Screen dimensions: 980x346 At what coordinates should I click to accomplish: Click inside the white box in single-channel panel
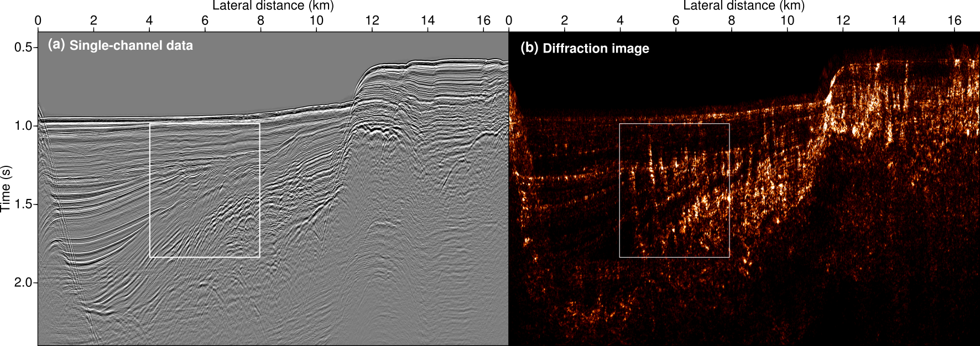(205, 190)
